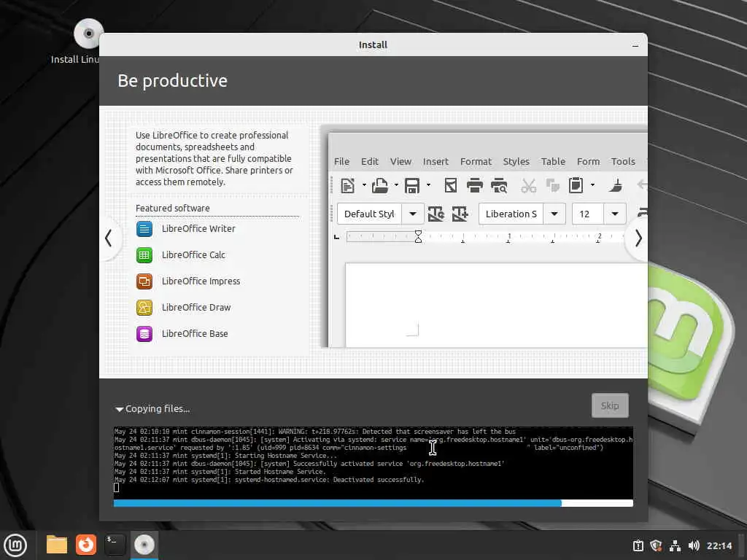Click the Print Preview icon

(499, 185)
